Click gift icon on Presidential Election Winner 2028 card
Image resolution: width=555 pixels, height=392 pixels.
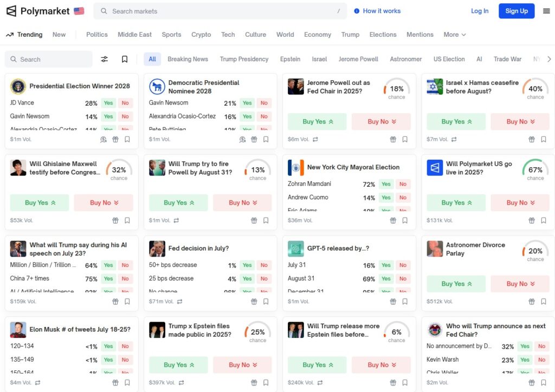pos(115,139)
